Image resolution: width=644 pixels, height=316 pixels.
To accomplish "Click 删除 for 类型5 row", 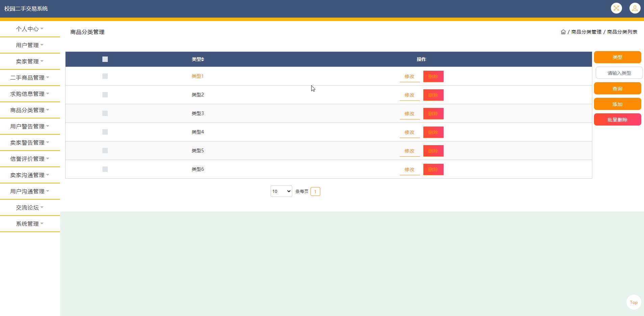I will pyautogui.click(x=433, y=151).
